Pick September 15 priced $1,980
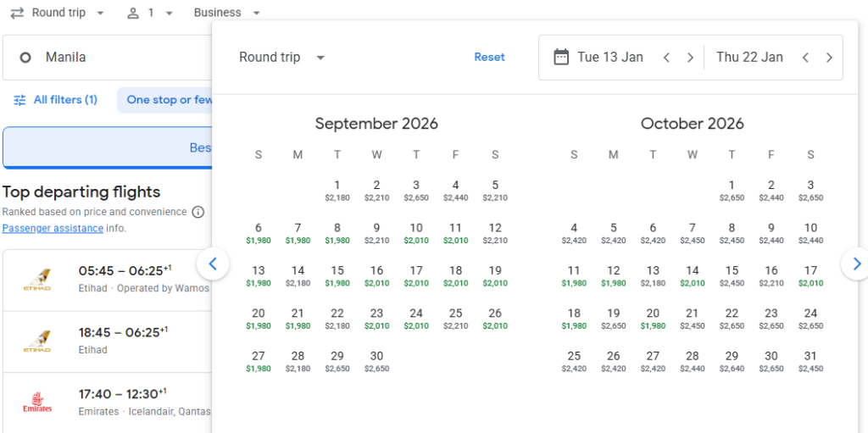Viewport: 868px width, 433px height. click(x=337, y=275)
